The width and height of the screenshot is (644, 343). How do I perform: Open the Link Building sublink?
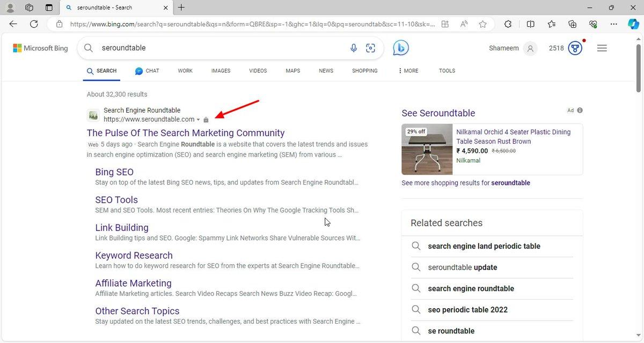(x=122, y=228)
